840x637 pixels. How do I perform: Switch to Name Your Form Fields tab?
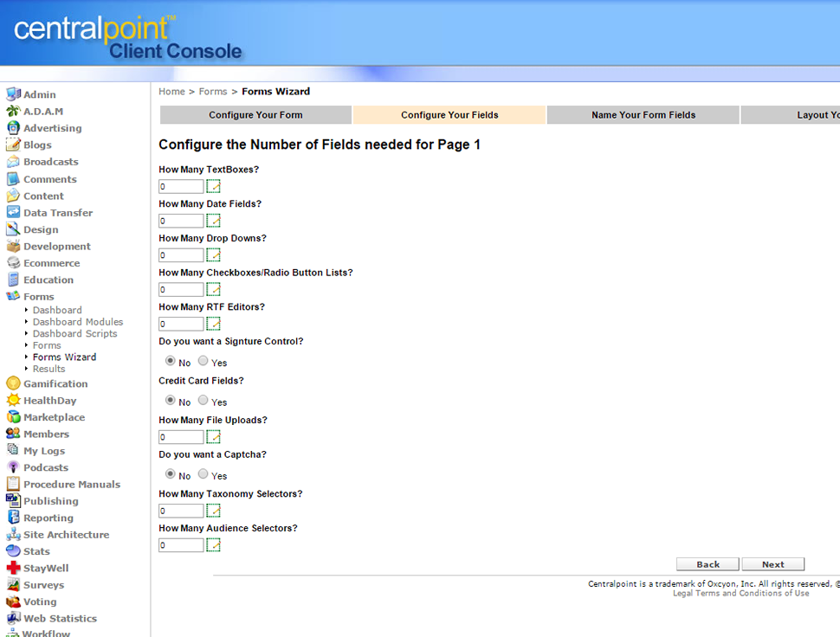tap(643, 115)
